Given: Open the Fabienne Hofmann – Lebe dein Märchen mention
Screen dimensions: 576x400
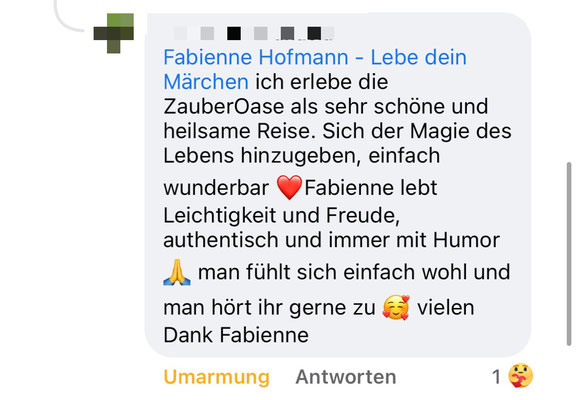Looking at the screenshot, I should pyautogui.click(x=315, y=69).
